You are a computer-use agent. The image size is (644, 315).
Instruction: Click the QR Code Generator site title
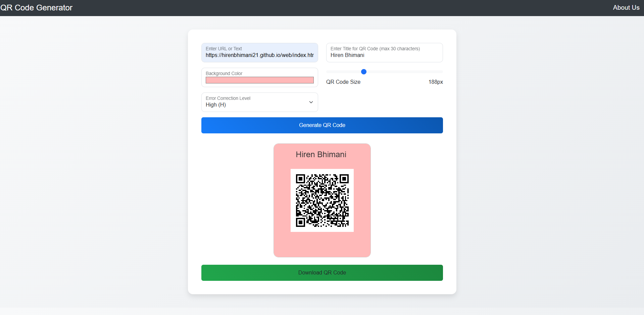36,8
